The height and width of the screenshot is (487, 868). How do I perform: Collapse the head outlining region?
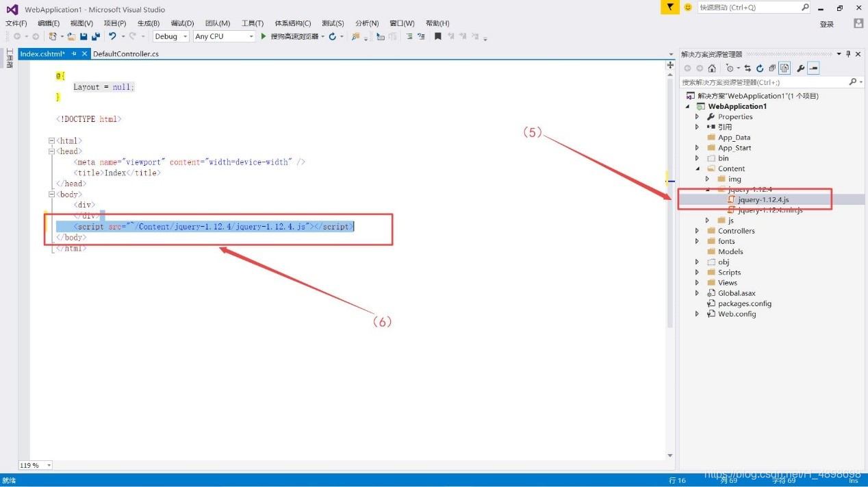point(51,151)
